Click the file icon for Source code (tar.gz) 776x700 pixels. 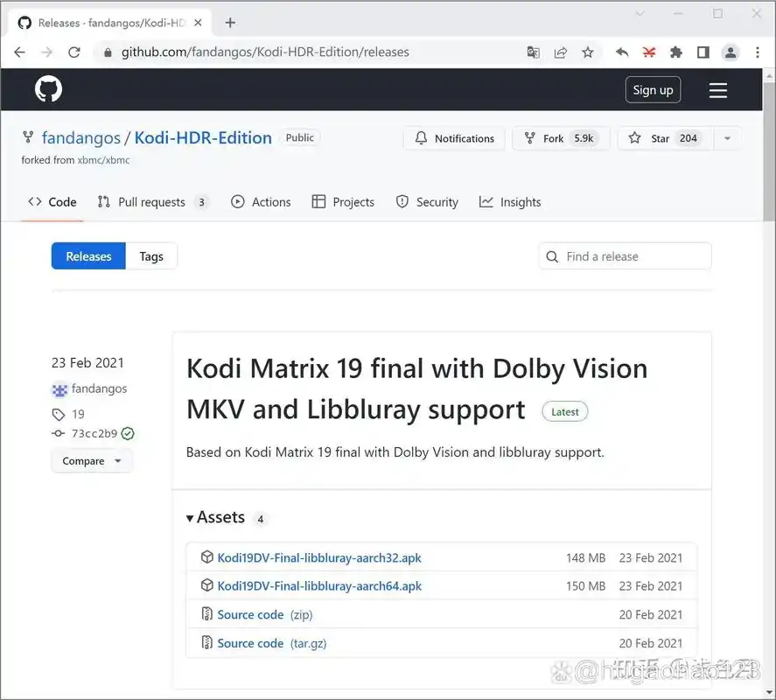[206, 642]
